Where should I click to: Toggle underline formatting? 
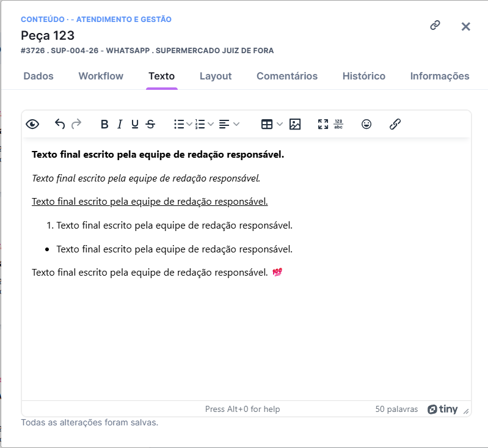(135, 124)
